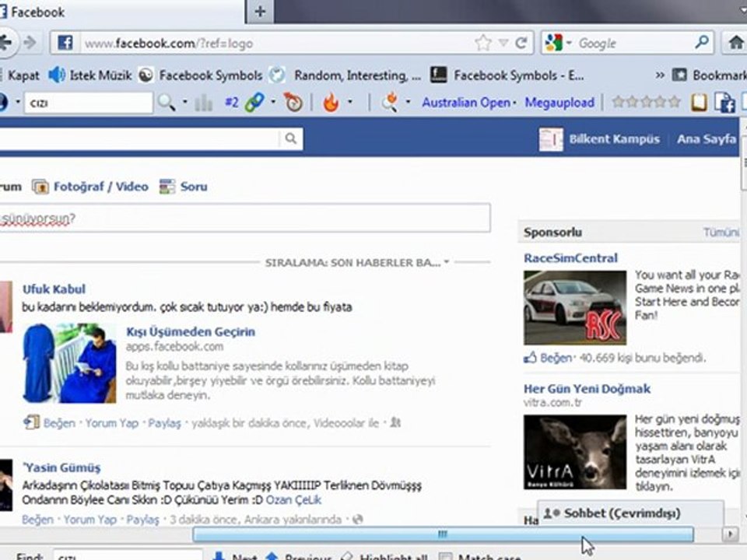
Task: Bookmark this page with the star icon
Action: coord(483,44)
